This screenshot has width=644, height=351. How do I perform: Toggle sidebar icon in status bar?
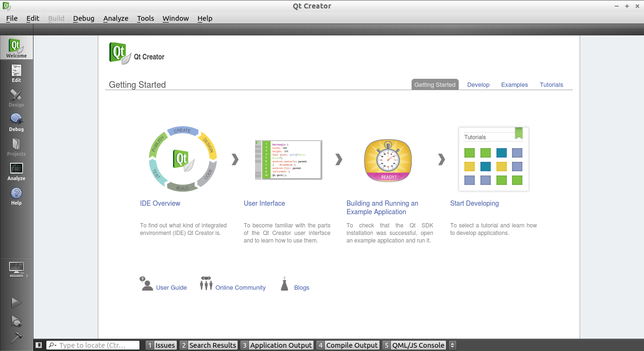pyautogui.click(x=39, y=345)
